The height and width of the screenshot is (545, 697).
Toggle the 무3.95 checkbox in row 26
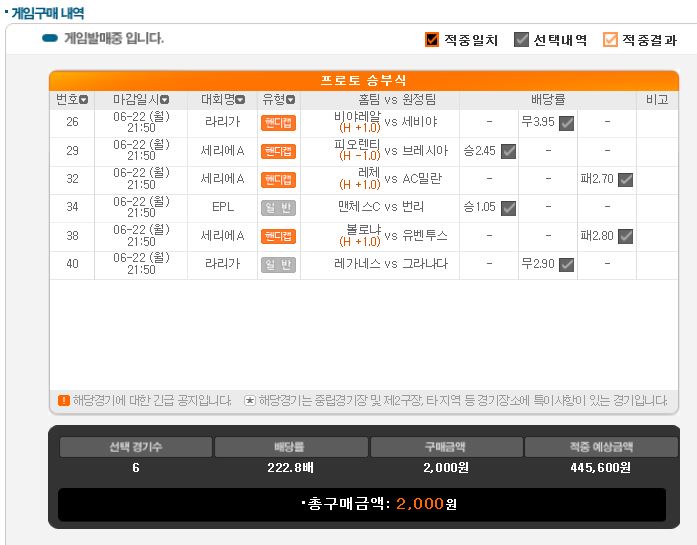(x=566, y=123)
